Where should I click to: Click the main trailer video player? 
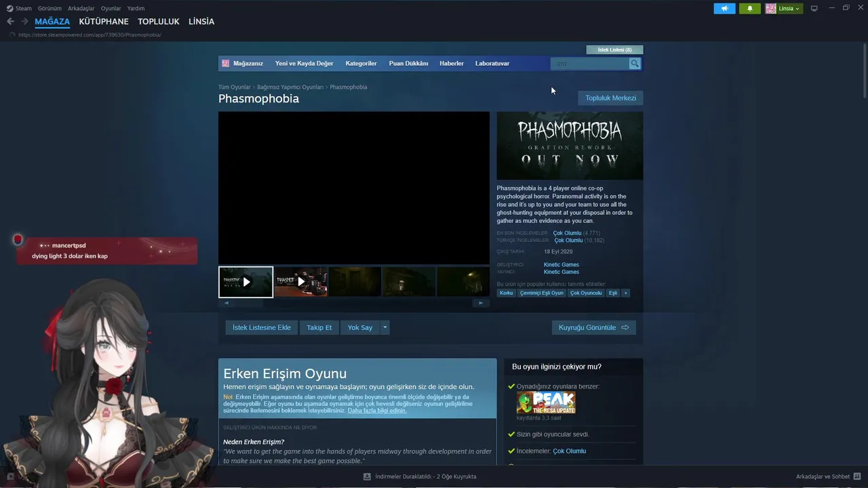354,188
